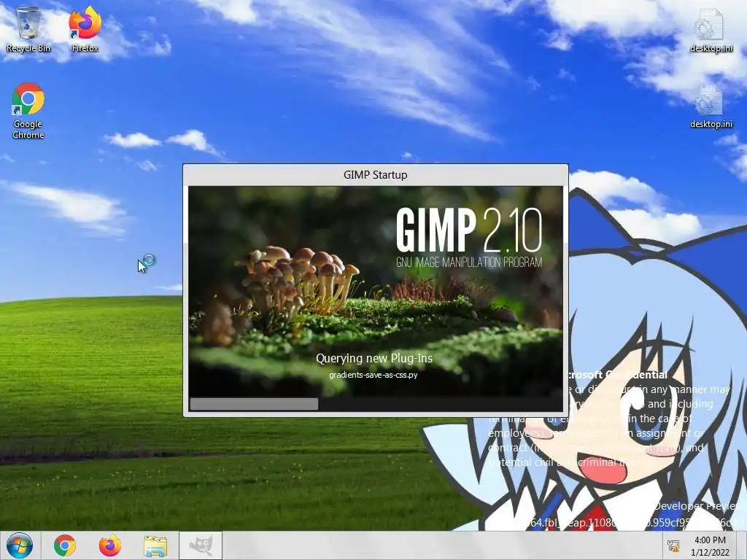
Task: Open File Explorer from the taskbar
Action: pos(155,545)
